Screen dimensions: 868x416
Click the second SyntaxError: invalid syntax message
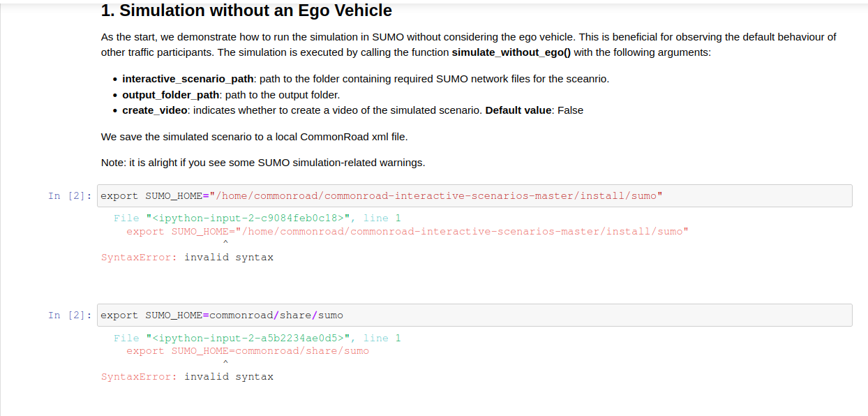pos(187,377)
